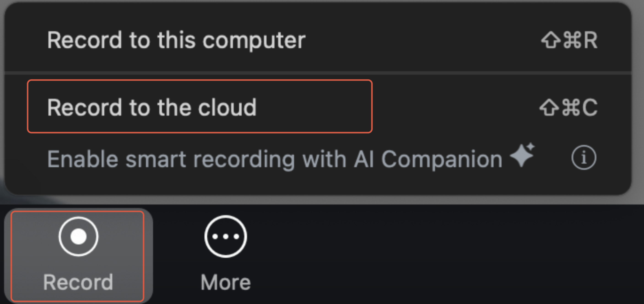The image size is (644, 304).
Task: Toggle the Record toolbar button
Action: 78,255
